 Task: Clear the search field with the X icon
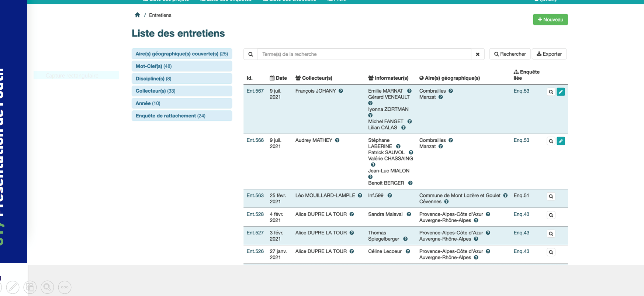[x=477, y=54]
